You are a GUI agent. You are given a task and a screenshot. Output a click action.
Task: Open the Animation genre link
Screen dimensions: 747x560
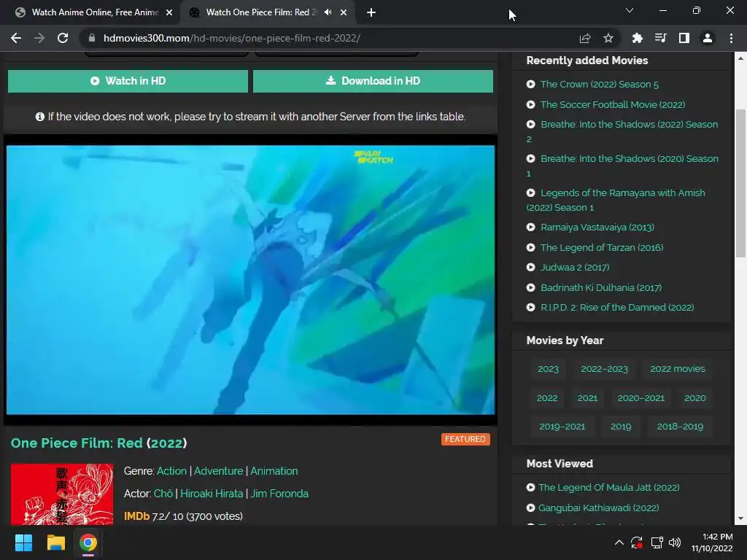tap(274, 471)
